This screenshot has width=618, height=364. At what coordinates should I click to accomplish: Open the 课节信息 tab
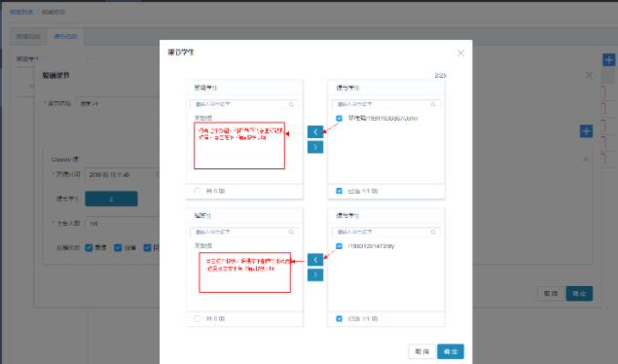pos(65,37)
